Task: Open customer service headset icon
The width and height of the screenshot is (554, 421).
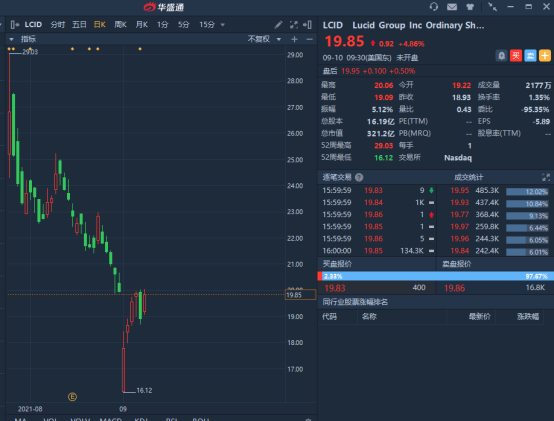Action: [x=434, y=7]
